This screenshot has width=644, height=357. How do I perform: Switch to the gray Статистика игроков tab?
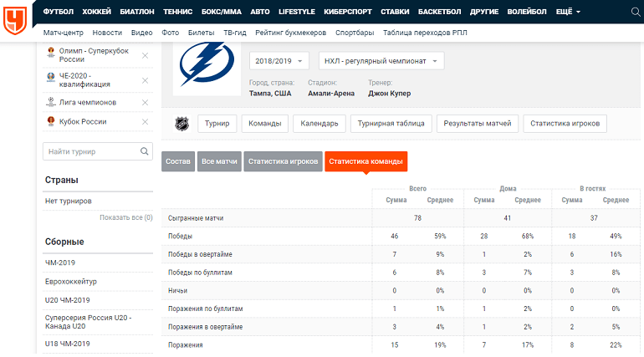283,161
